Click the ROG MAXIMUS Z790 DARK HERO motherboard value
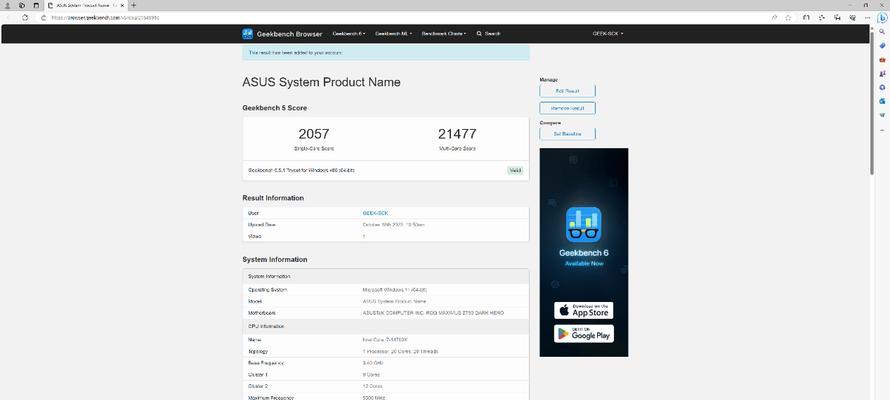Image resolution: width=890 pixels, height=400 pixels. coord(433,313)
